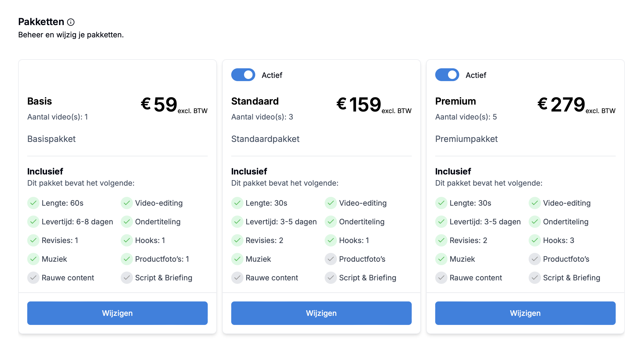Click the gray check icon for Basis Rauwe content

(x=33, y=278)
